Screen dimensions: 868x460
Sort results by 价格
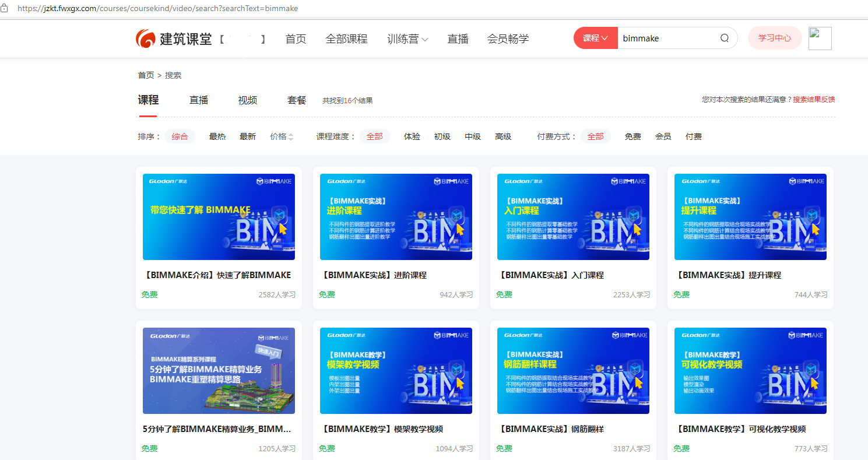pyautogui.click(x=278, y=136)
